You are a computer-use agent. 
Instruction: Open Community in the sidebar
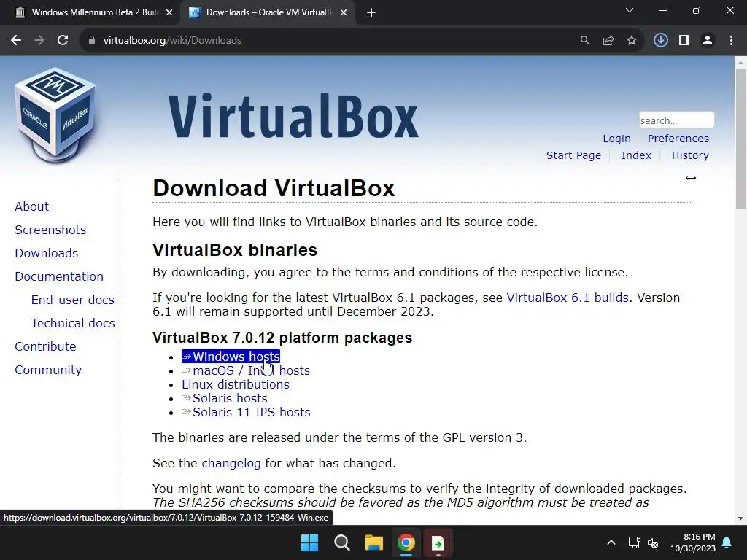pos(48,370)
